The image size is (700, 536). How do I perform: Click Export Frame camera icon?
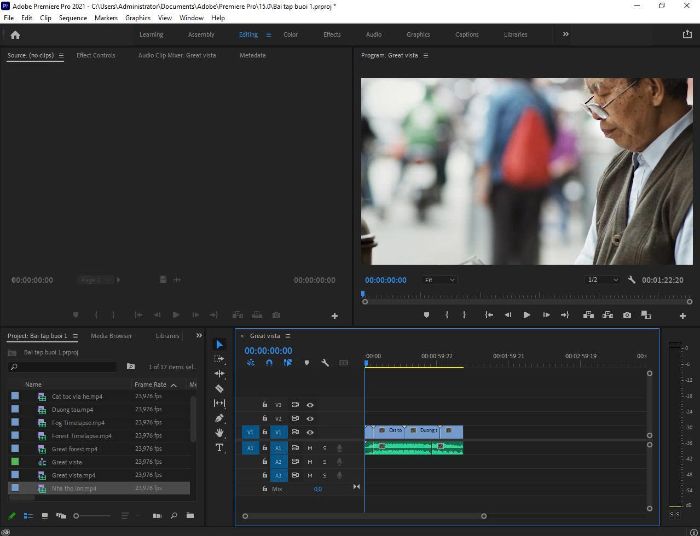coord(627,315)
